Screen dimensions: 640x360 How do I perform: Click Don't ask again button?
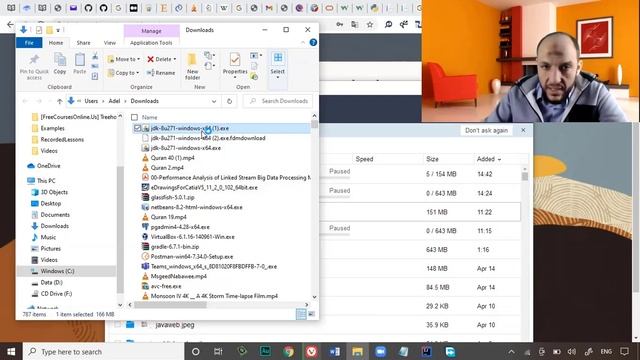pos(487,130)
